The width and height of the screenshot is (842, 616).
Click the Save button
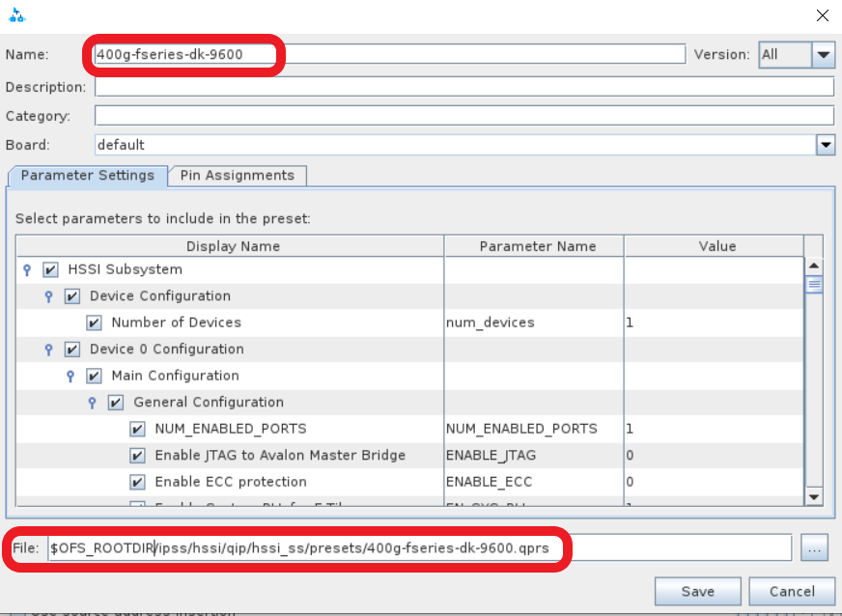click(697, 591)
